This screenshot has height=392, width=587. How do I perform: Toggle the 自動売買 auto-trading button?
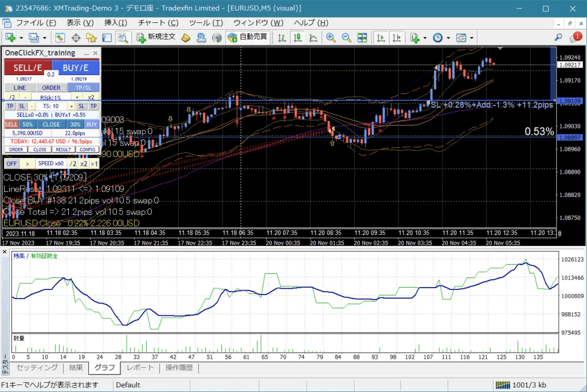click(x=248, y=37)
